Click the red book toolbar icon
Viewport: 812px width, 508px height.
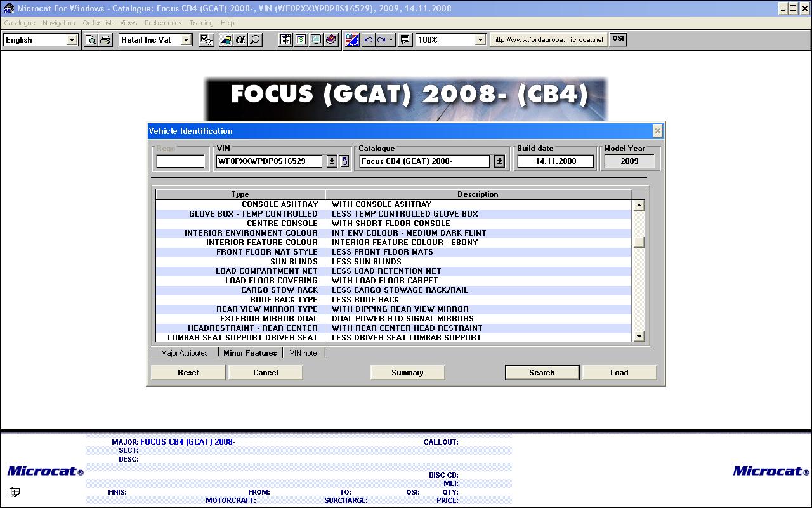pyautogui.click(x=331, y=40)
